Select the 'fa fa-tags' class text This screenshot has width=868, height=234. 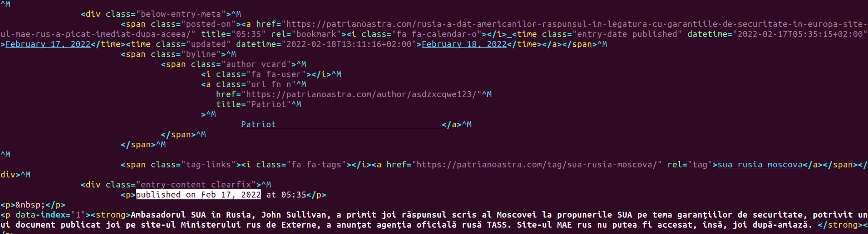(x=324, y=165)
